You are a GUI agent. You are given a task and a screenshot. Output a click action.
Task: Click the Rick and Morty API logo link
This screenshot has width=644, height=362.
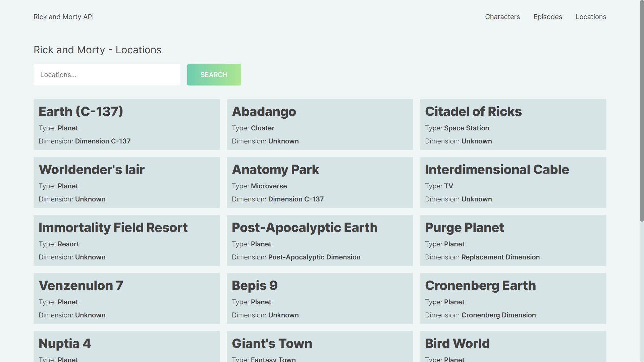point(63,17)
